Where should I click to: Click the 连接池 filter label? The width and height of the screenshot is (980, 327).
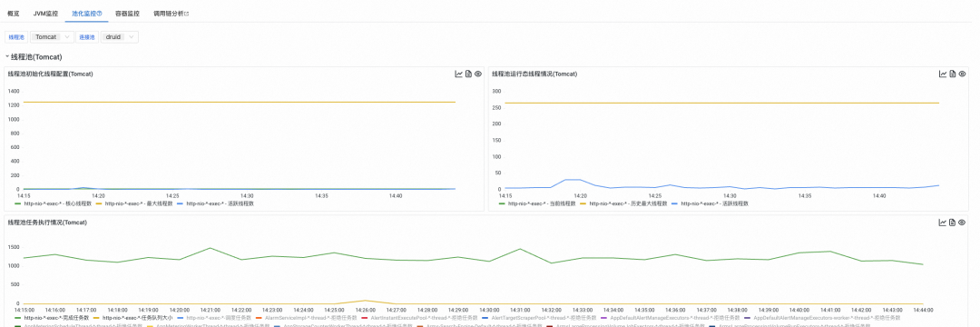[87, 37]
